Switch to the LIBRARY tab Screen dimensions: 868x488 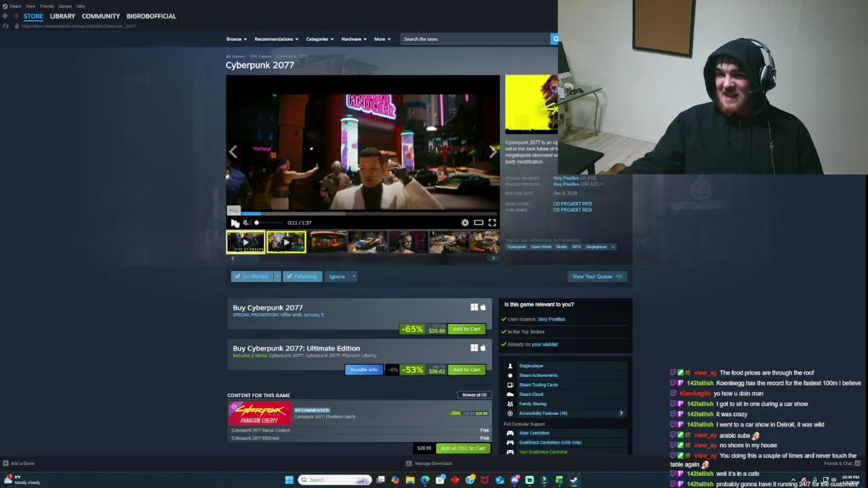click(x=62, y=16)
